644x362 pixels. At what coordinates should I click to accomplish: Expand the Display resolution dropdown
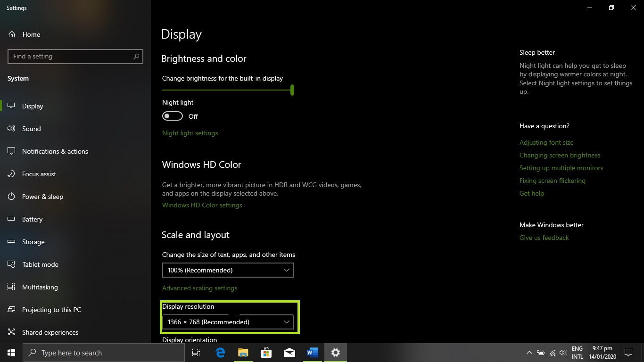point(228,322)
